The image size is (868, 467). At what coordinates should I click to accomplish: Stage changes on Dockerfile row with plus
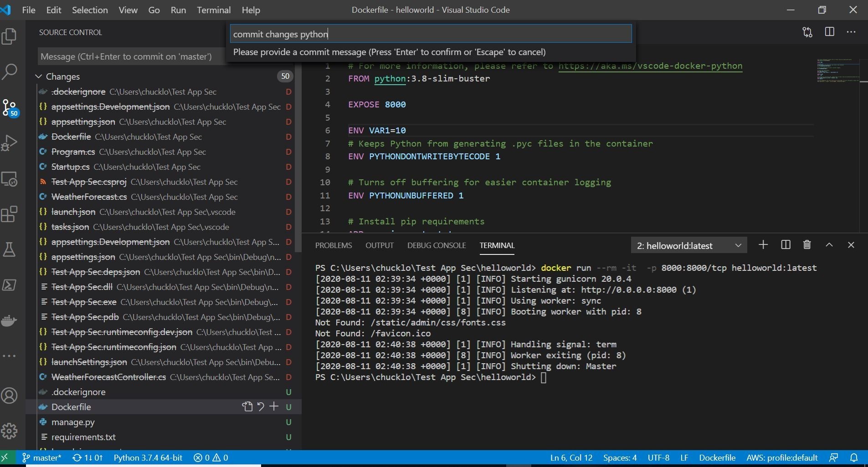point(274,406)
